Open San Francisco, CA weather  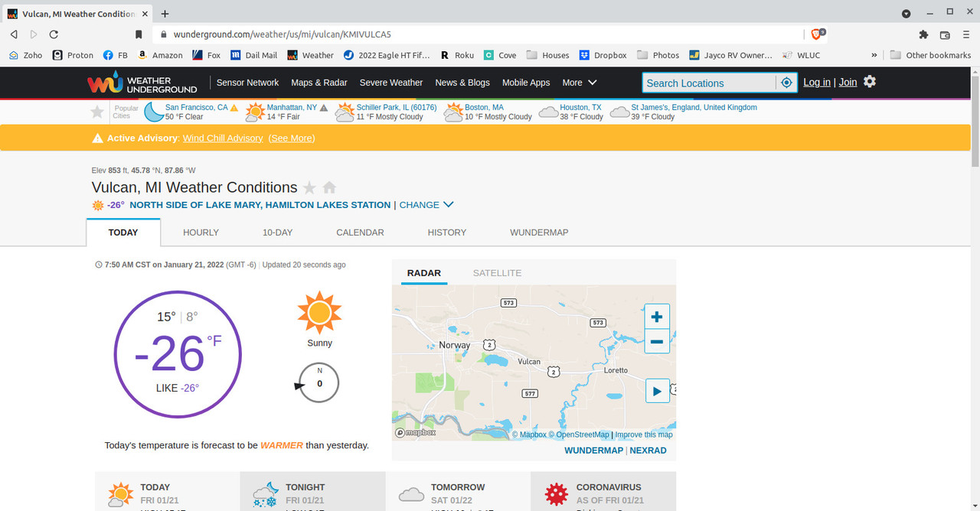pyautogui.click(x=197, y=108)
